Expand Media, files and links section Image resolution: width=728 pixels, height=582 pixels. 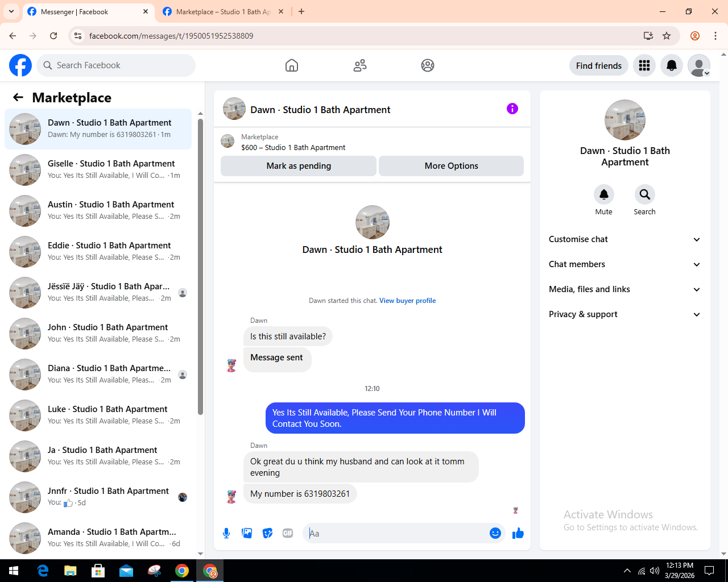(x=624, y=289)
